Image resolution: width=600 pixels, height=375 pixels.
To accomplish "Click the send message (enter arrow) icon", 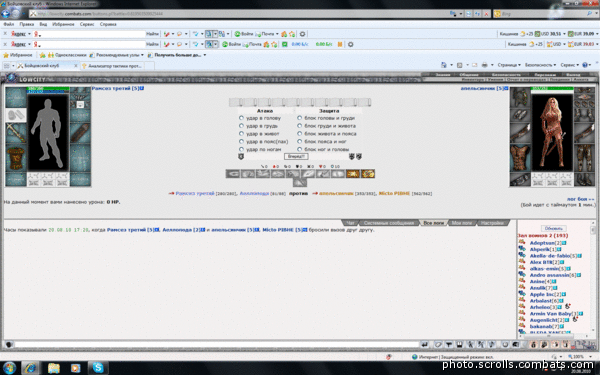I will (x=424, y=345).
